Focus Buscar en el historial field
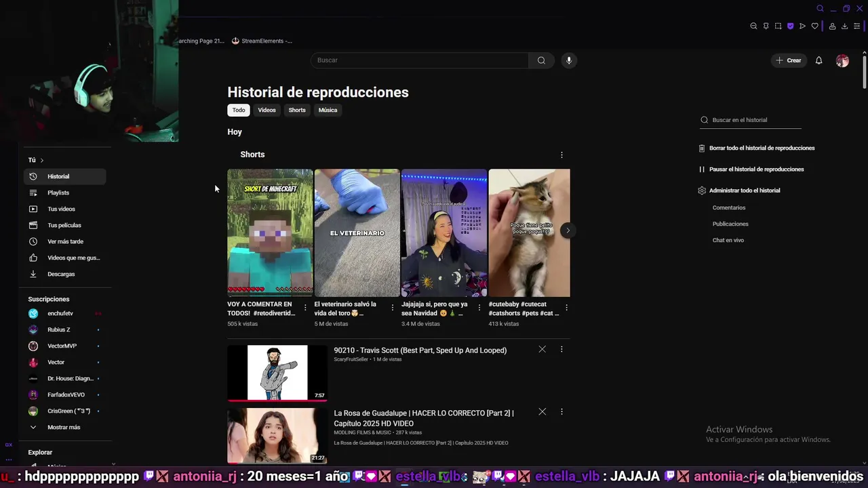868x488 pixels. point(751,120)
